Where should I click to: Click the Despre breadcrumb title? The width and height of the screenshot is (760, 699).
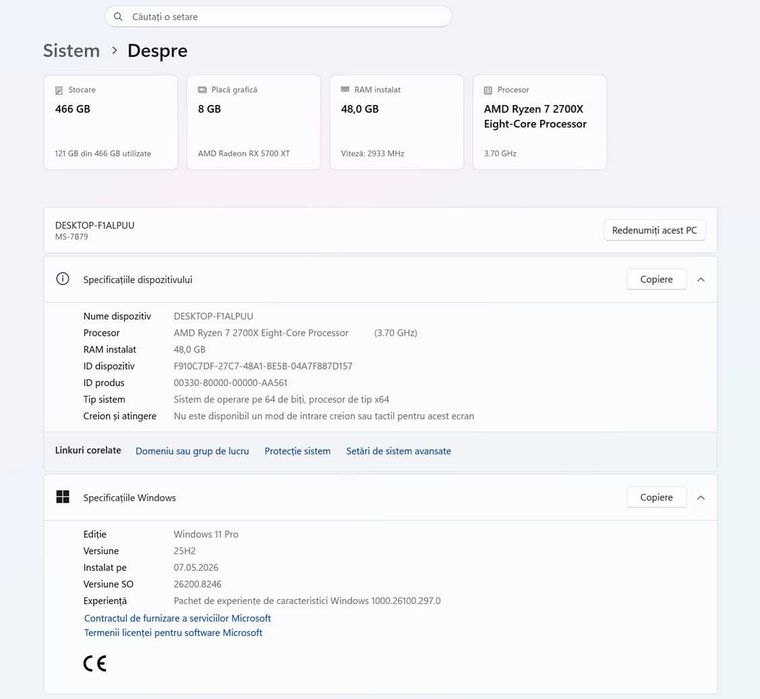pyautogui.click(x=158, y=50)
